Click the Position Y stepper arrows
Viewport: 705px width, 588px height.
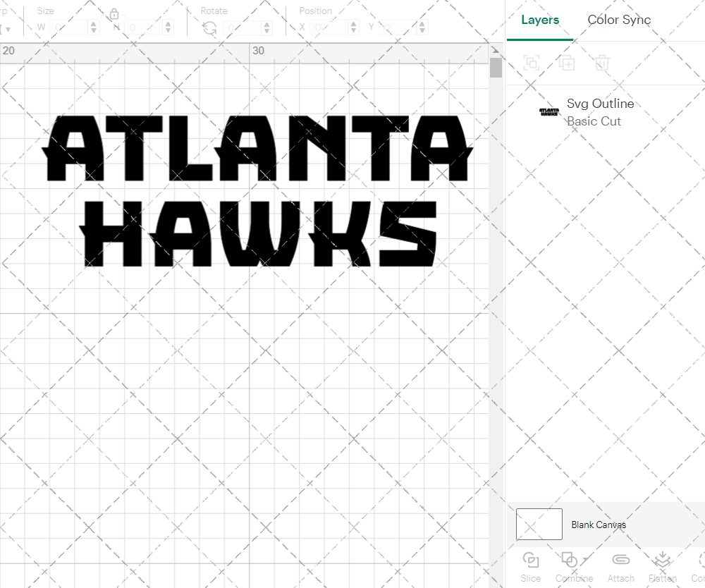422,27
